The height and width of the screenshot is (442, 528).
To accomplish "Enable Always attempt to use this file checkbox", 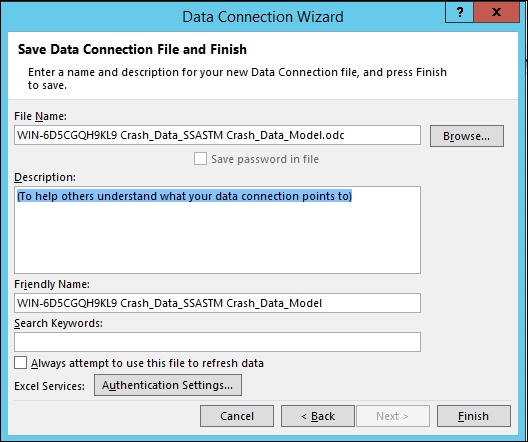I will tap(21, 363).
